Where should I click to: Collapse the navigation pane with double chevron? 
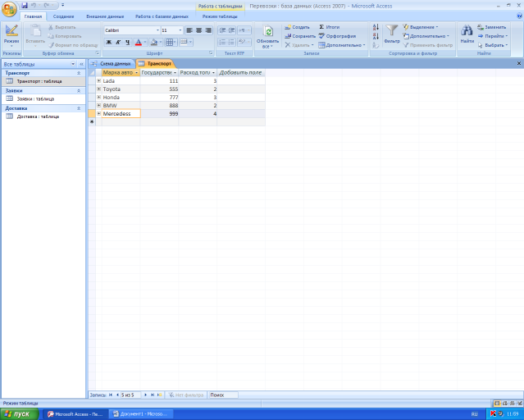tap(81, 64)
